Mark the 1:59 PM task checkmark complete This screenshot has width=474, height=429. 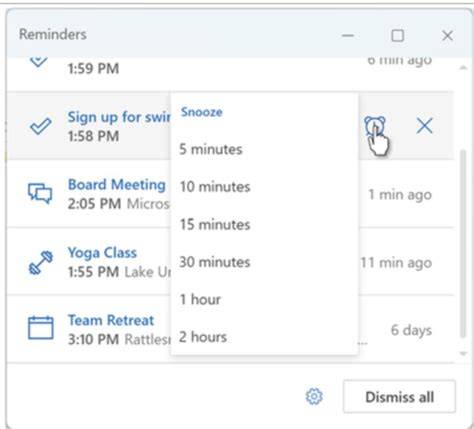[38, 61]
